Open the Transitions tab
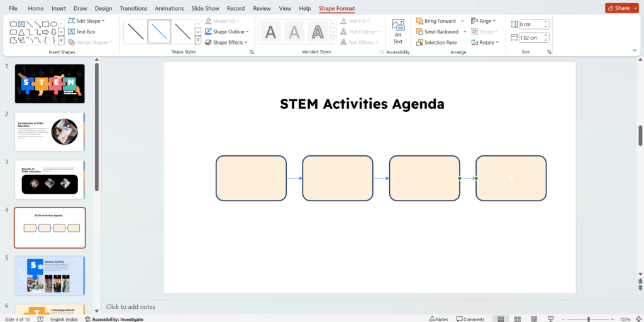Screen dimensions: 644x322 click(133, 8)
